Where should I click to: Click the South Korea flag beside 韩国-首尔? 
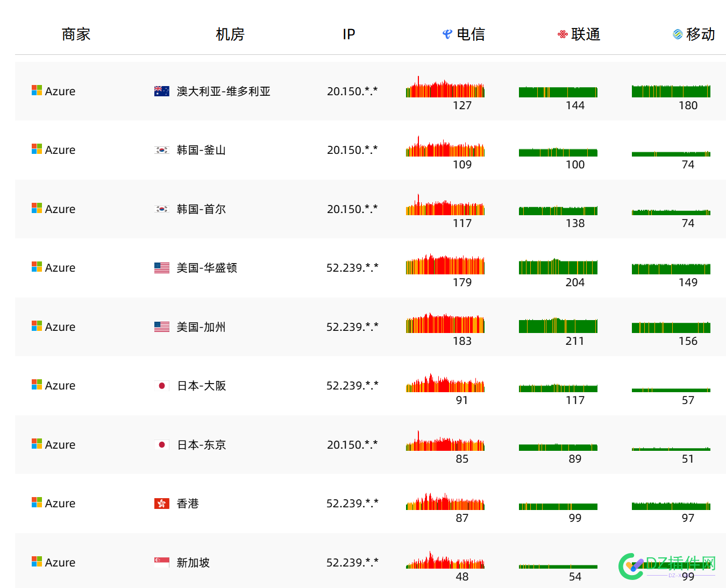click(162, 209)
